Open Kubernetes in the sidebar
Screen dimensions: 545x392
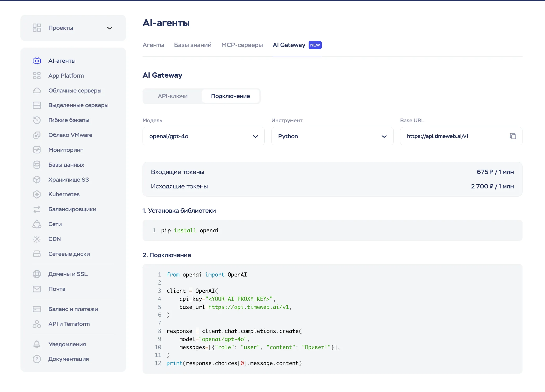pyautogui.click(x=64, y=194)
